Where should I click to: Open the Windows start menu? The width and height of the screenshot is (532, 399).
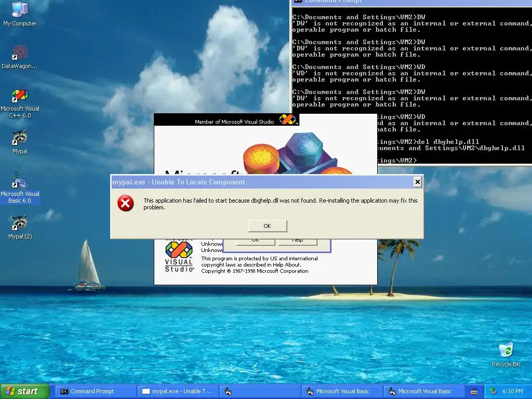[25, 391]
